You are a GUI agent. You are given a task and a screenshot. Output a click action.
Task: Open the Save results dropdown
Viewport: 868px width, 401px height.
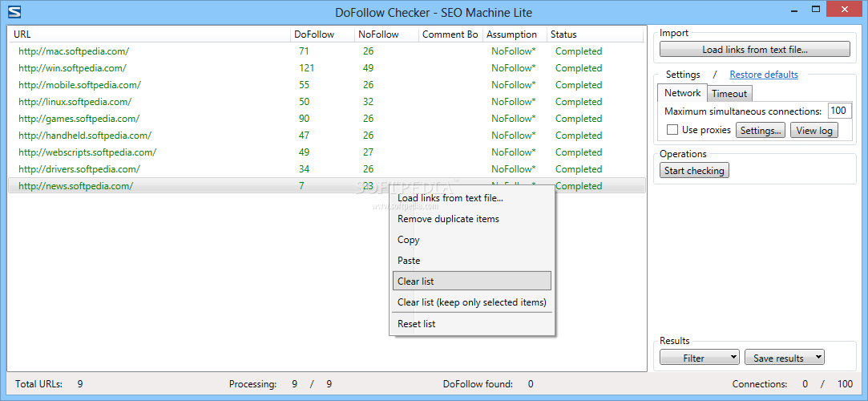(785, 358)
